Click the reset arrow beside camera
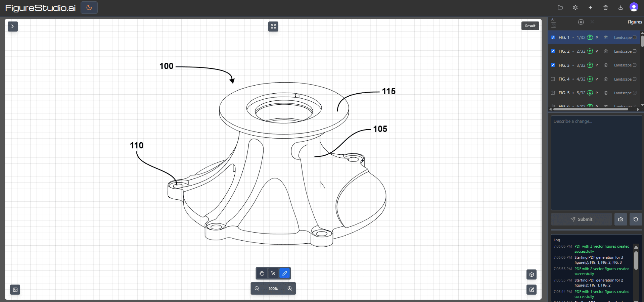The width and height of the screenshot is (644, 302). point(636,219)
